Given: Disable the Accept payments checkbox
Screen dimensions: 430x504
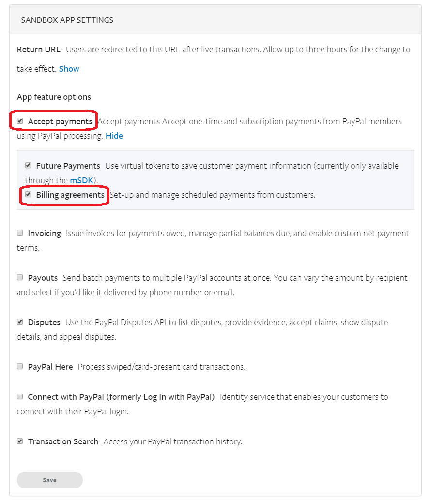Looking at the screenshot, I should click(20, 121).
